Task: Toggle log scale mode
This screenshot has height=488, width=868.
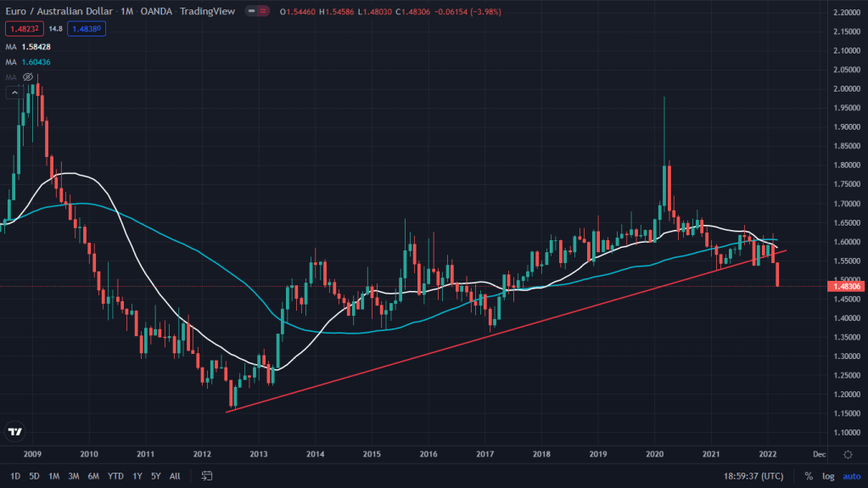Action: (828, 476)
